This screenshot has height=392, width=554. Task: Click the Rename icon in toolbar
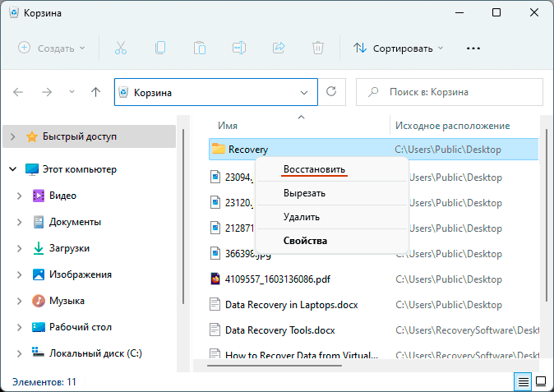click(239, 48)
